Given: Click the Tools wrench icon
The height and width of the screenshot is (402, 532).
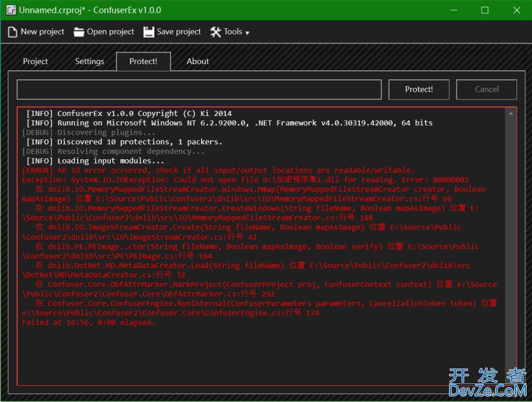Looking at the screenshot, I should coord(215,32).
